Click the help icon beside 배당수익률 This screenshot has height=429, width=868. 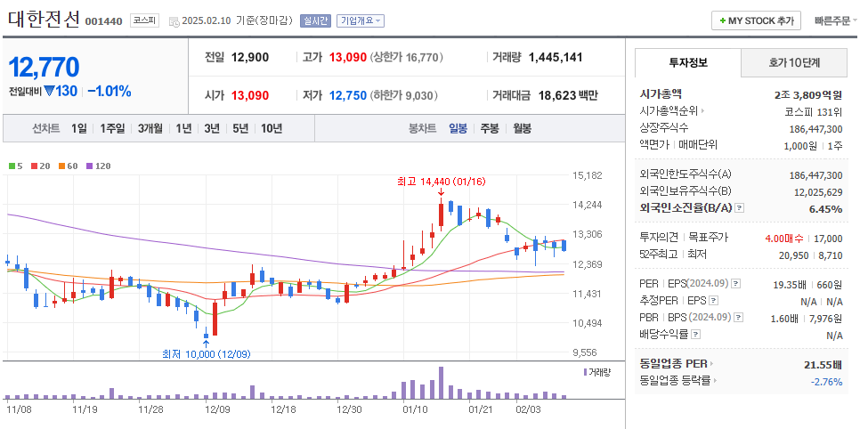[696, 335]
